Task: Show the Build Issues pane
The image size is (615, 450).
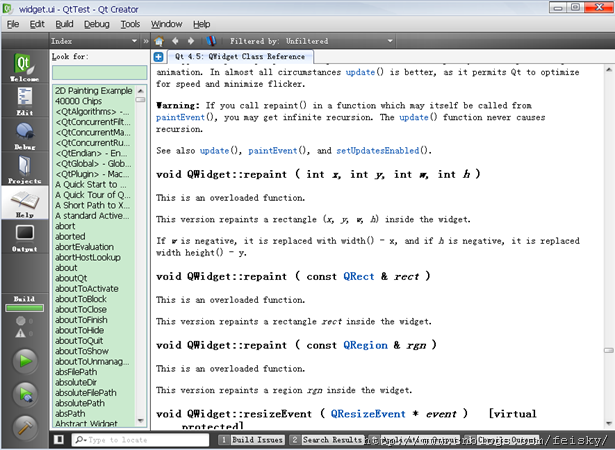Action: click(x=252, y=440)
